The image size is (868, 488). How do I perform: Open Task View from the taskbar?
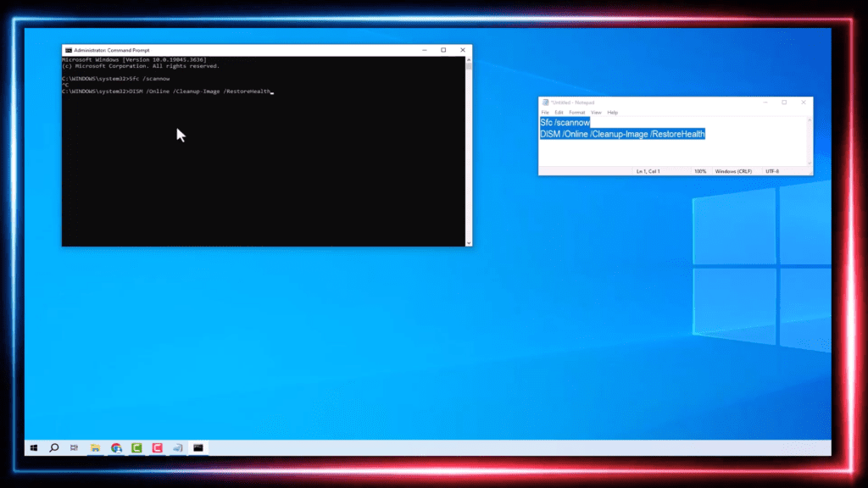tap(75, 447)
